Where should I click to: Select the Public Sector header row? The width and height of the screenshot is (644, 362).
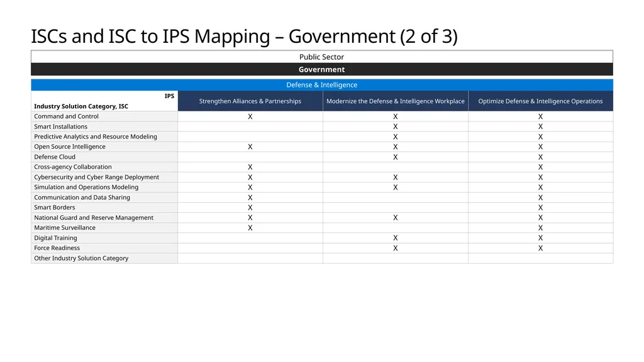coord(322,57)
